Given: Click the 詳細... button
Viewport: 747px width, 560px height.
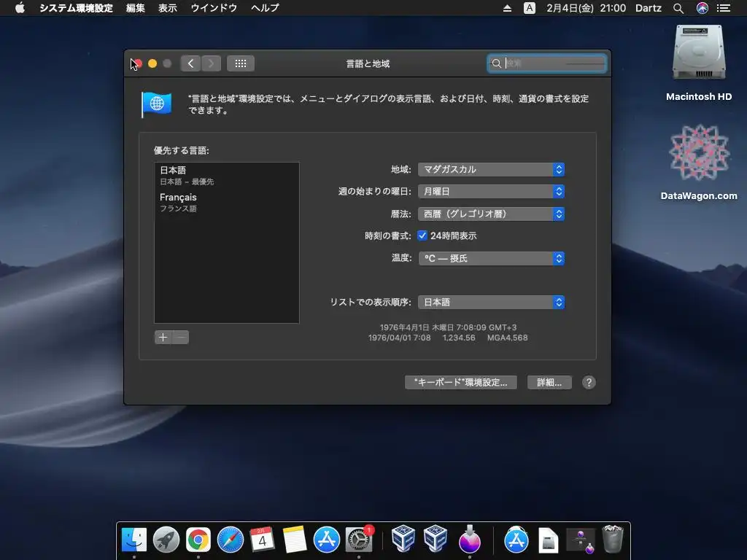Looking at the screenshot, I should point(549,382).
